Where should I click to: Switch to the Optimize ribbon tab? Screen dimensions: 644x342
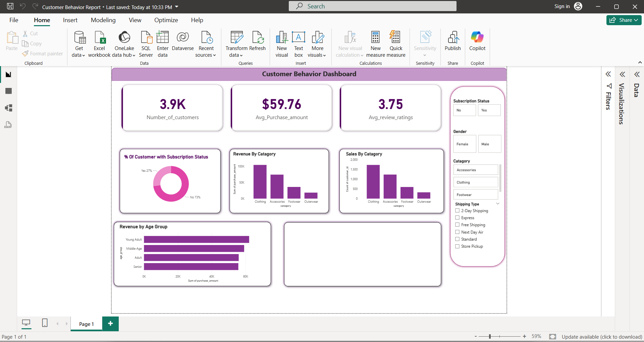point(166,20)
